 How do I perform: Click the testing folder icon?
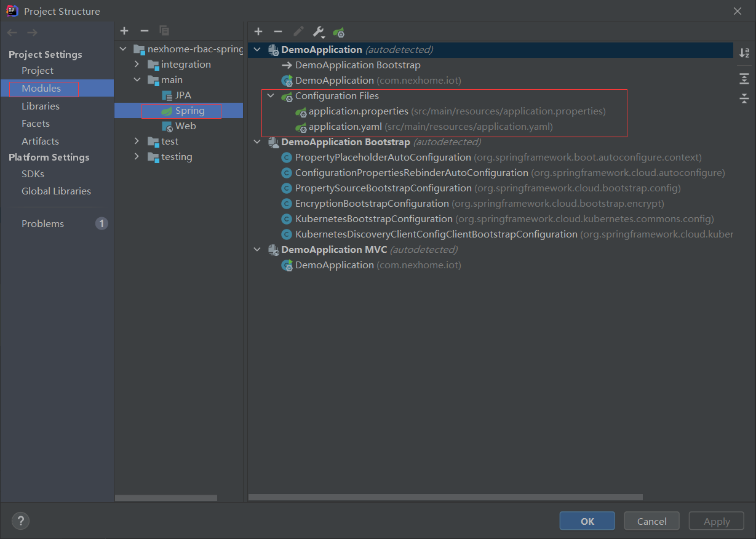click(153, 157)
